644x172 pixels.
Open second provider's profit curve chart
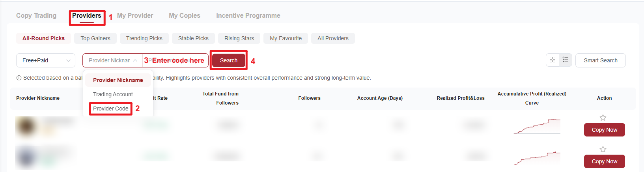click(537, 158)
